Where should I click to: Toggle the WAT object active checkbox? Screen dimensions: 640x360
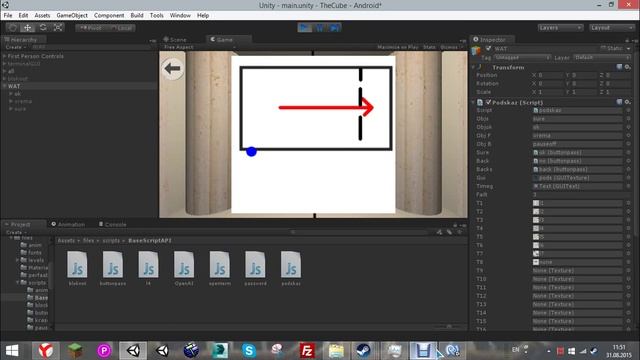click(x=488, y=49)
